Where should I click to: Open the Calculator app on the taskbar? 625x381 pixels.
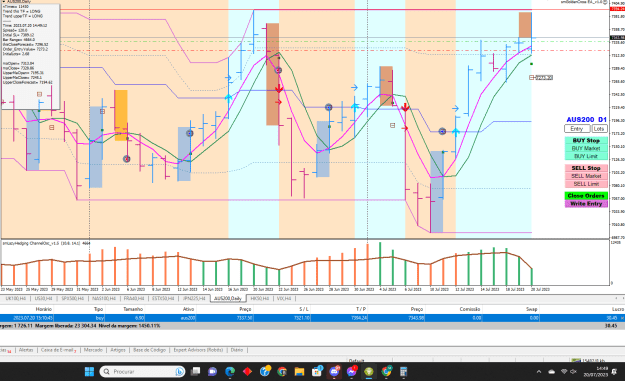[x=403, y=371]
